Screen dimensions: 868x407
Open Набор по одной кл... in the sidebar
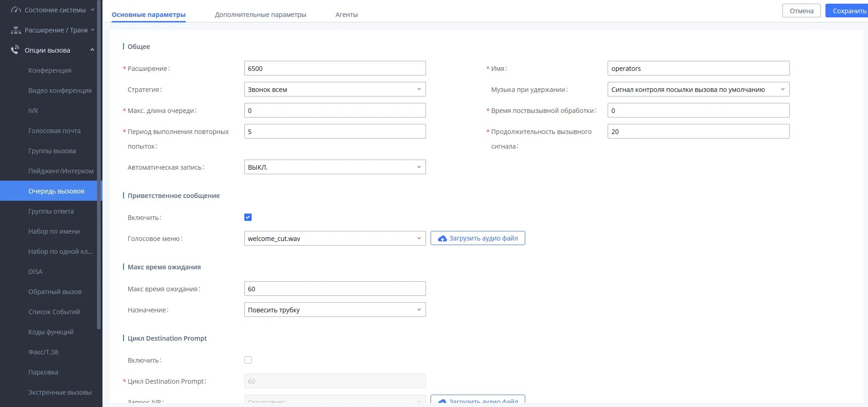(x=60, y=252)
